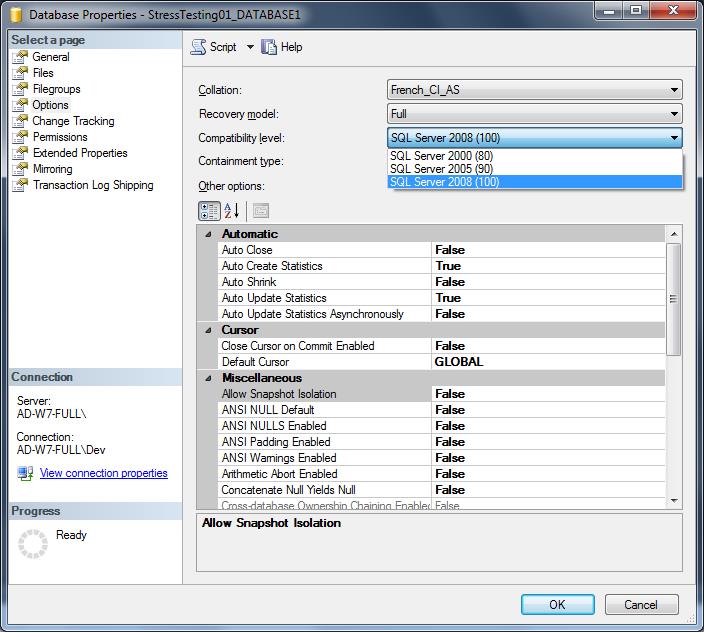Screen dimensions: 704x632
Task: Select the ANSI NULLS Enabled row
Action: (x=441, y=426)
